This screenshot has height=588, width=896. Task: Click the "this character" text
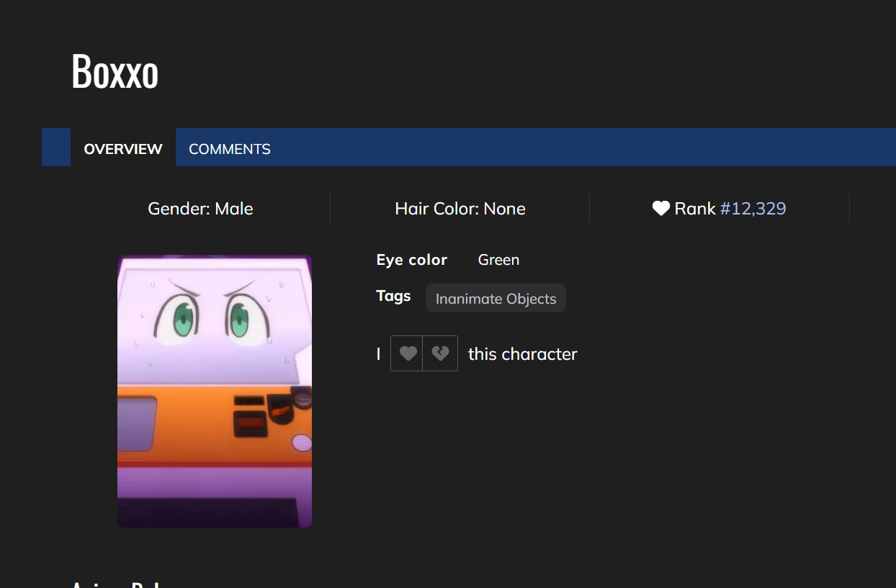(522, 354)
